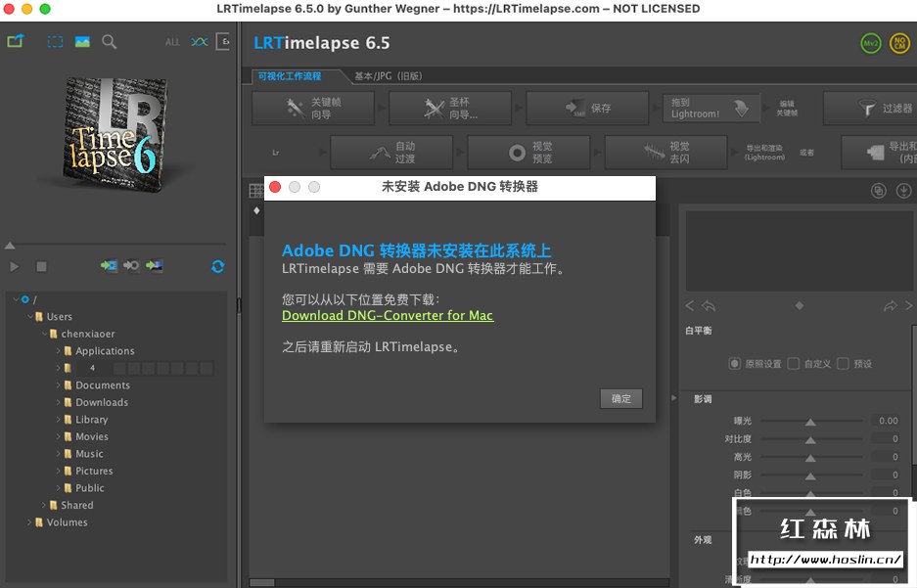Image resolution: width=917 pixels, height=588 pixels.
Task: Click the third import arrow icon with the picture
Action: point(155,266)
